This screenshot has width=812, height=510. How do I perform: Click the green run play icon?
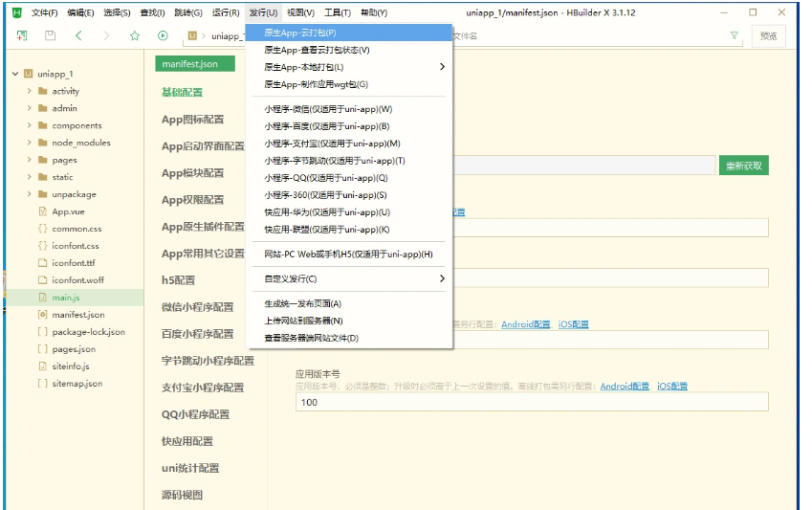coord(163,35)
